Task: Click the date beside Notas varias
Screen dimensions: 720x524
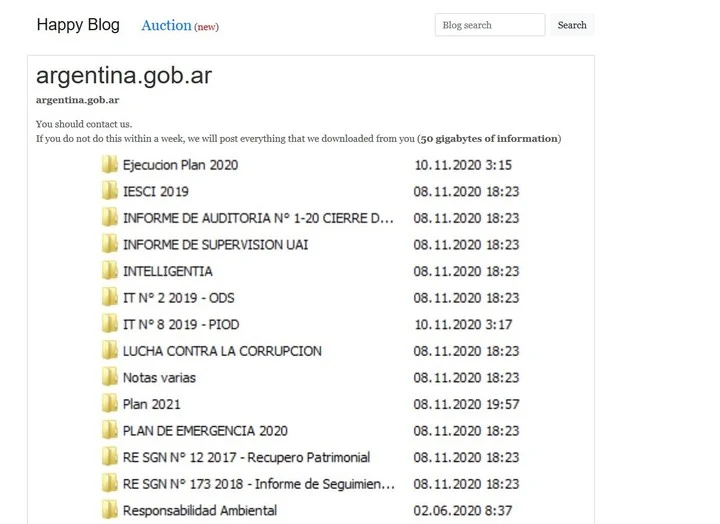Action: pos(467,378)
